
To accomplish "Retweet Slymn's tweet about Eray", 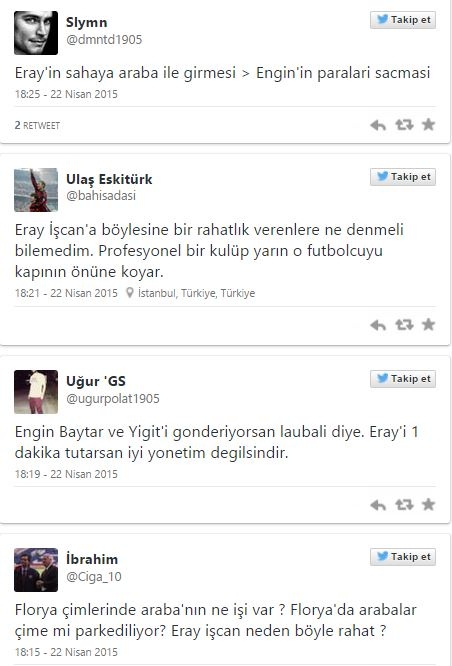I will click(404, 125).
